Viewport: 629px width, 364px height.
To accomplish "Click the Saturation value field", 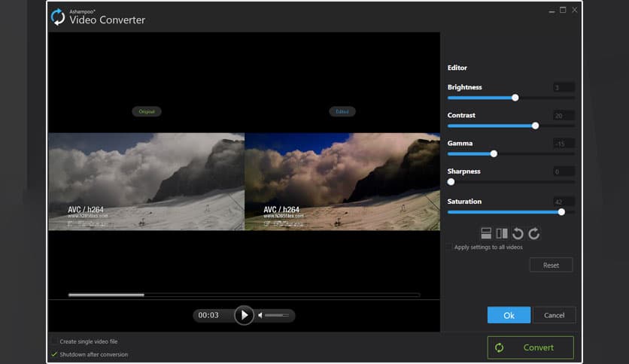I will pyautogui.click(x=564, y=202).
